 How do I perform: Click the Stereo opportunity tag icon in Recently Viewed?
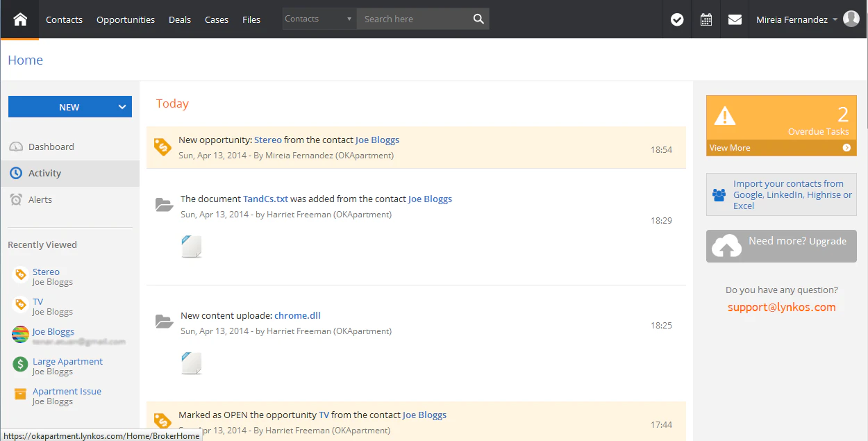pos(20,275)
